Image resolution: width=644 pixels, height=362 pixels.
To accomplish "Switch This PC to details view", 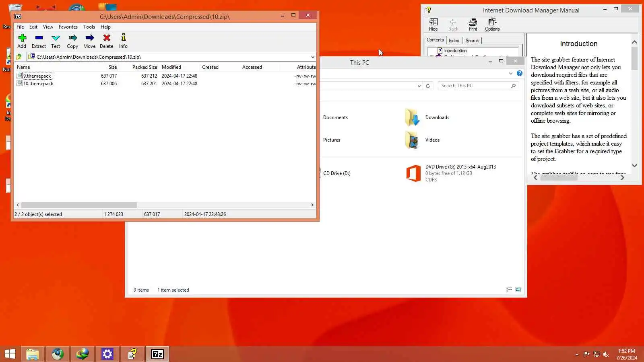I will click(509, 290).
